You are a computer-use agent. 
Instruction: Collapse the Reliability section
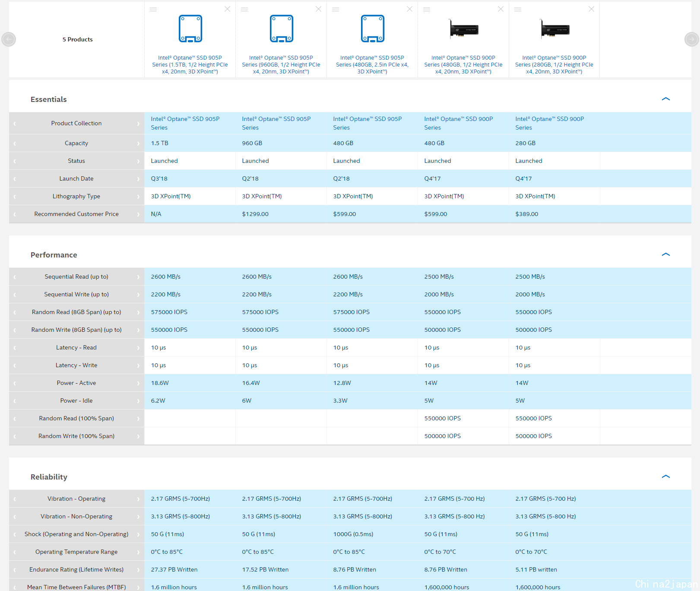tap(665, 477)
